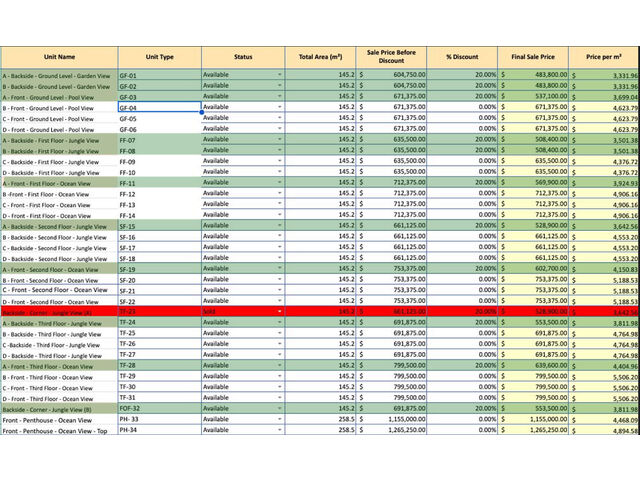Select the GF-01 unit type cell
This screenshot has height=480, width=640.
[160, 75]
